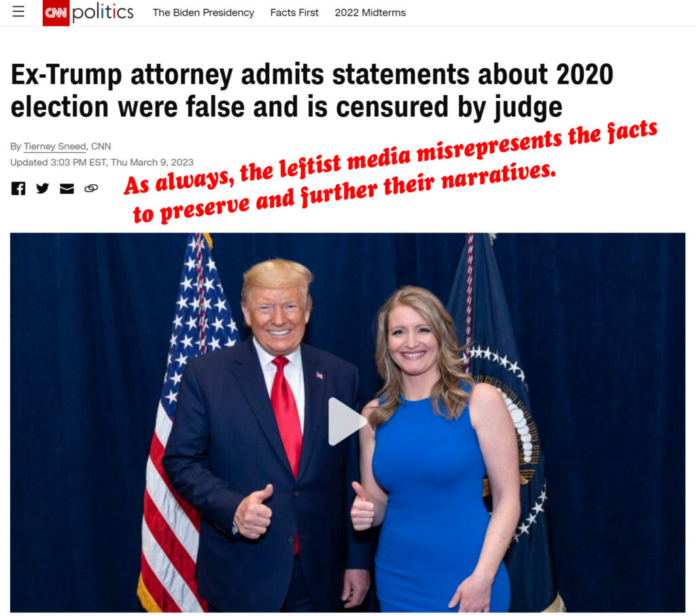
Task: Open the Facts First section
Action: 294,12
